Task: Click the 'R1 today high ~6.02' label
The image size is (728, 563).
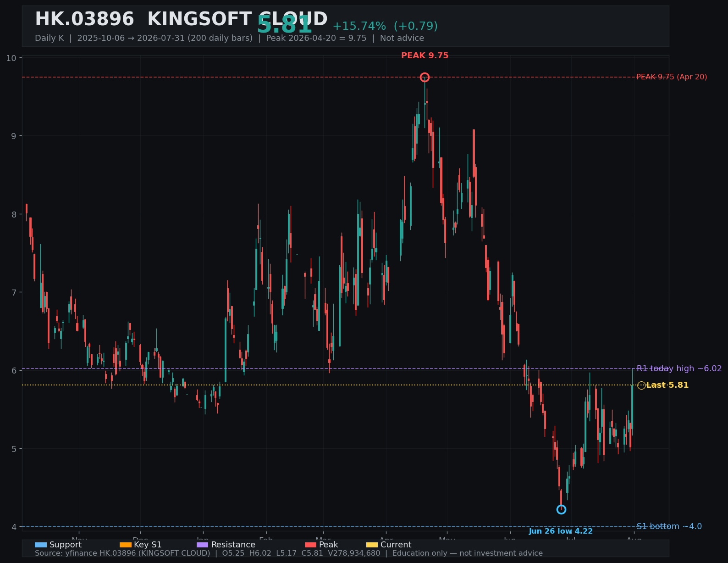Action: tap(679, 368)
